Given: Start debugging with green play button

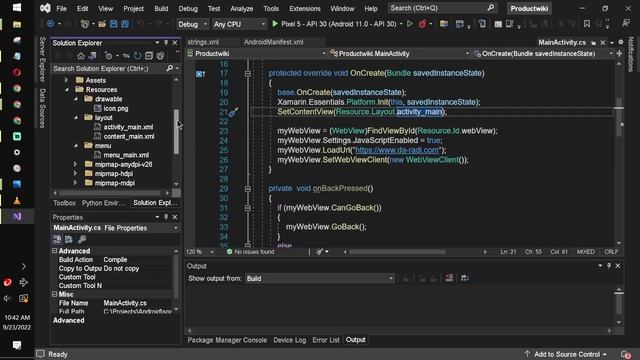Looking at the screenshot, I should tap(275, 24).
